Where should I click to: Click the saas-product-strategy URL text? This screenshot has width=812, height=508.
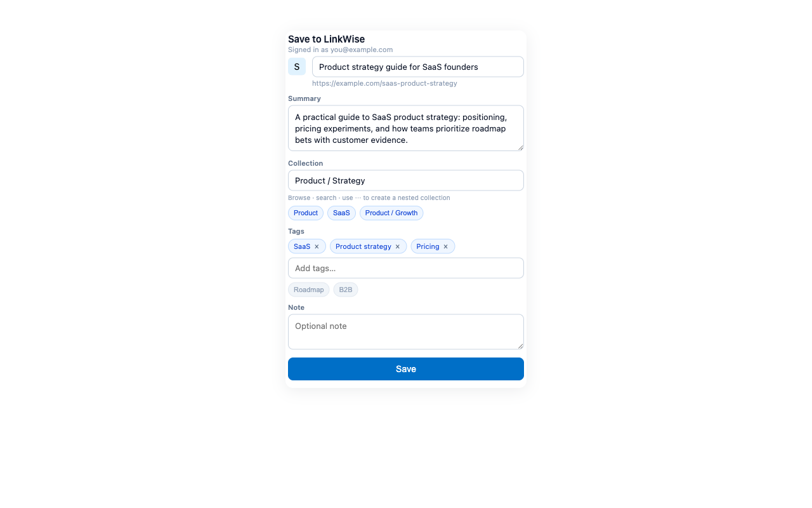tap(384, 83)
